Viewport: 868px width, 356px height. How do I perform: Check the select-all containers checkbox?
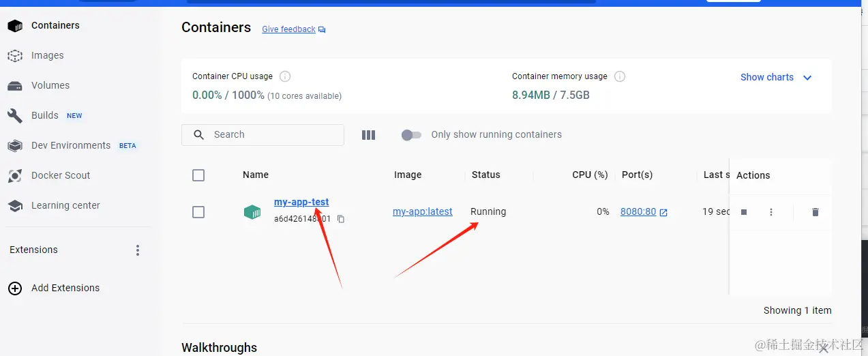tap(198, 175)
